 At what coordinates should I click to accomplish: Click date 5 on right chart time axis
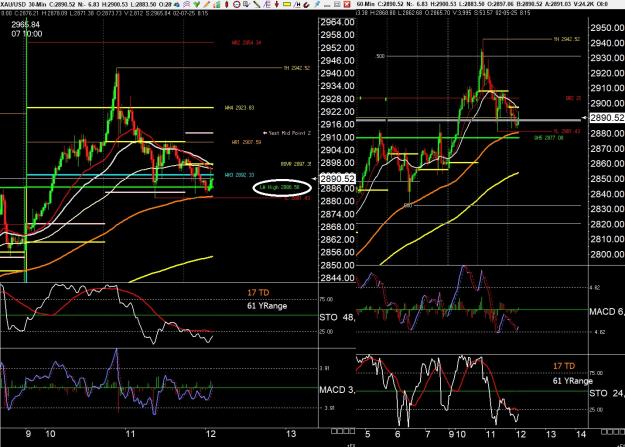(367, 434)
